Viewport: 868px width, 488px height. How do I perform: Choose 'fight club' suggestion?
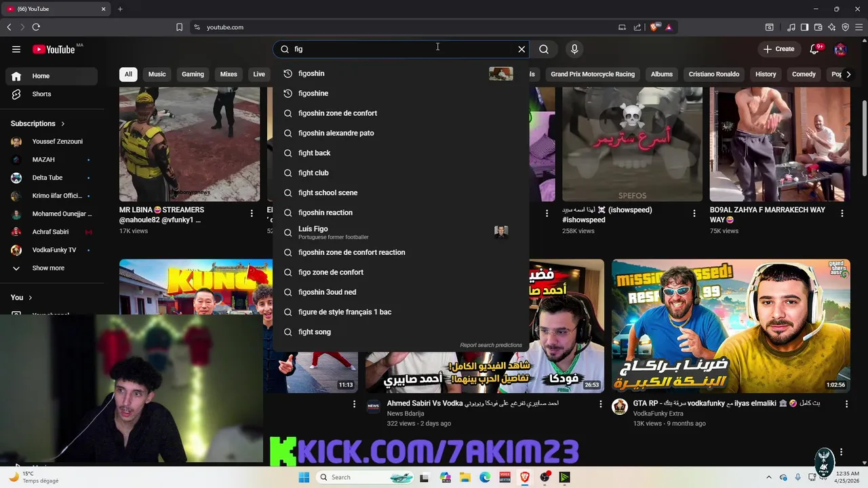pos(401,173)
